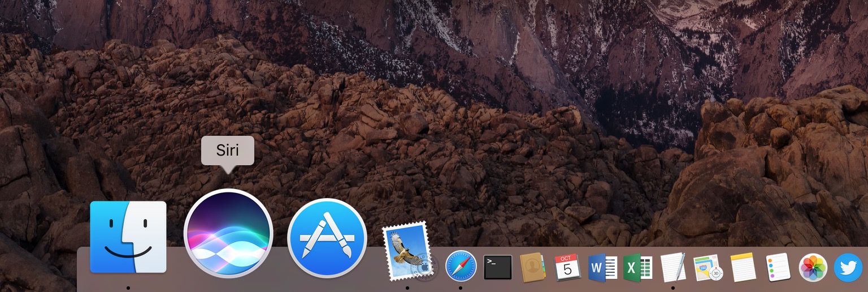868x292 pixels.
Task: Launch Microsoft Excel
Action: coord(637,268)
